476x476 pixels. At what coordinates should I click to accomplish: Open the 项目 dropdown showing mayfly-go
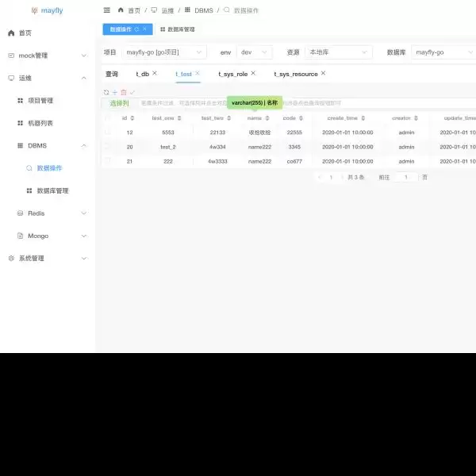point(164,52)
